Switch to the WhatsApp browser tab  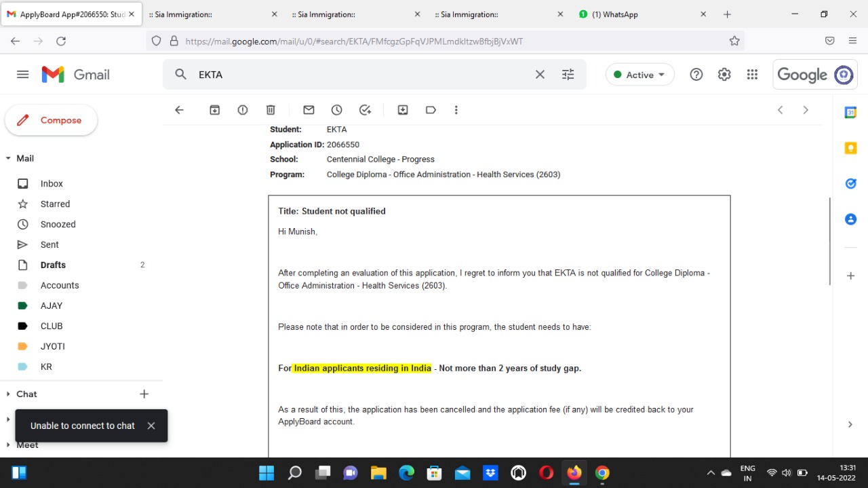643,14
